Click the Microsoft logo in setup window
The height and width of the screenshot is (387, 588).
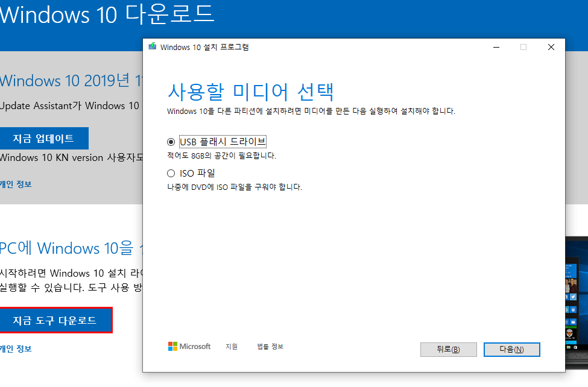tap(189, 346)
